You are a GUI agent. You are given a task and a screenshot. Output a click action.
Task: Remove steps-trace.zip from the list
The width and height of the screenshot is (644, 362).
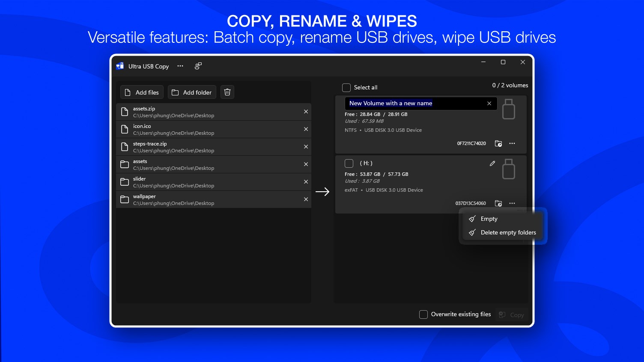tap(306, 147)
